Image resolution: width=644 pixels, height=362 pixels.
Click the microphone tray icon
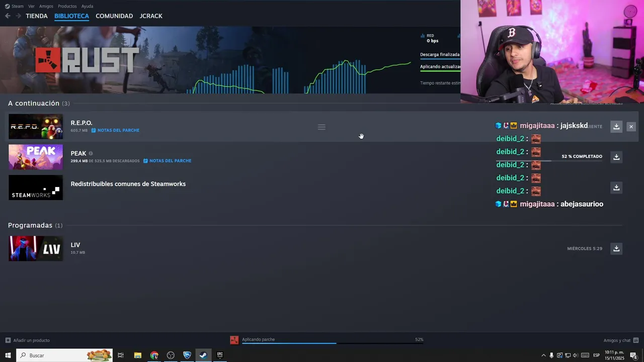click(x=551, y=355)
